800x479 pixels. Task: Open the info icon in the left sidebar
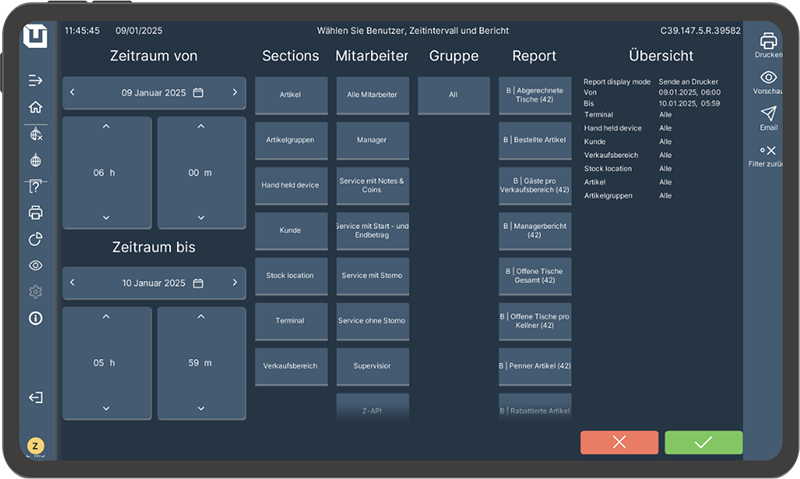point(36,318)
